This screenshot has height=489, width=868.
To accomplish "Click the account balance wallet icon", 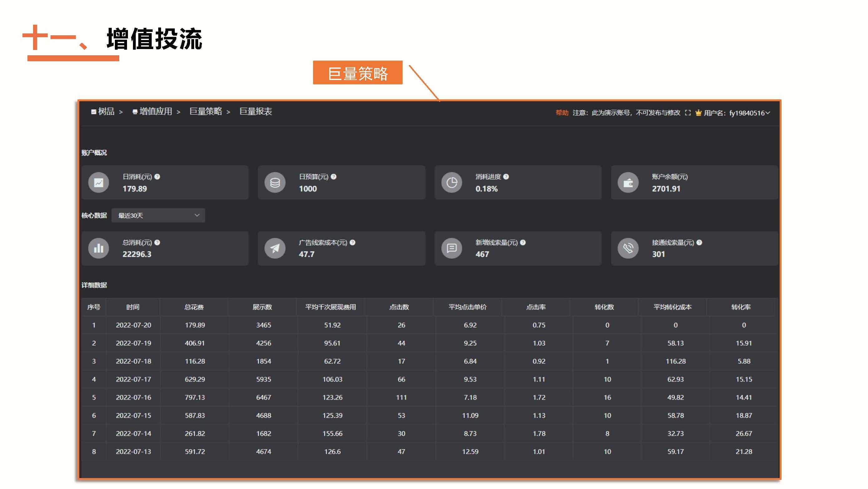I will click(x=628, y=183).
